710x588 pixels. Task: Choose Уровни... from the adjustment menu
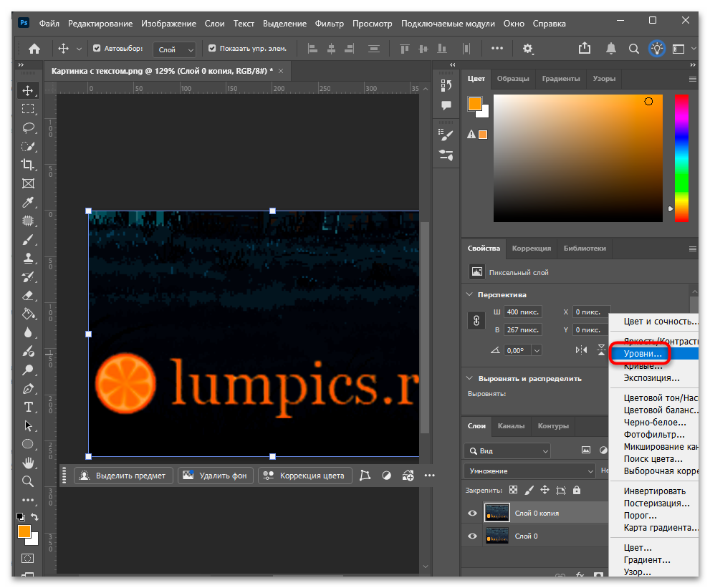642,354
